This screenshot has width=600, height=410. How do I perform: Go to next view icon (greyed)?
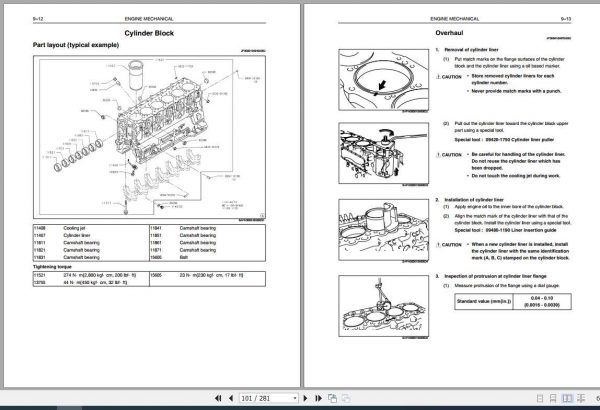tap(346, 398)
